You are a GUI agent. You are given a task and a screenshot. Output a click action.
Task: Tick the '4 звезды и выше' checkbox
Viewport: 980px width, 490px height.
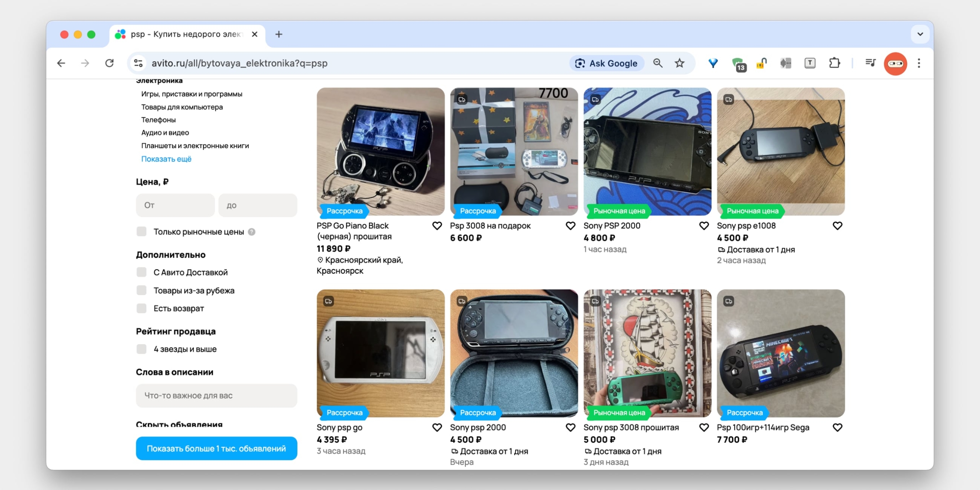(x=142, y=349)
